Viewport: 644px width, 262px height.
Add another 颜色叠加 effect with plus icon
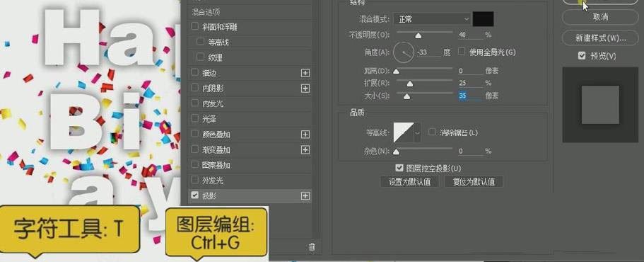click(305, 135)
